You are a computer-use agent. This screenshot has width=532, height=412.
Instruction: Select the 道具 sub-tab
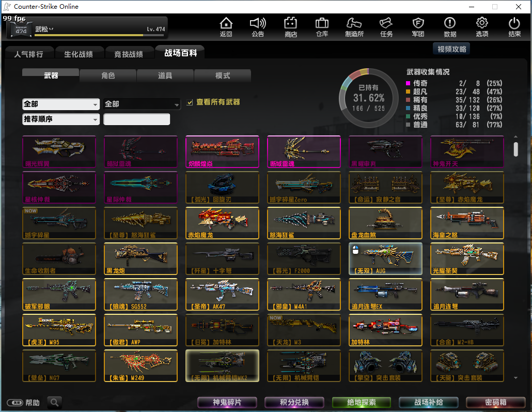[x=165, y=75]
